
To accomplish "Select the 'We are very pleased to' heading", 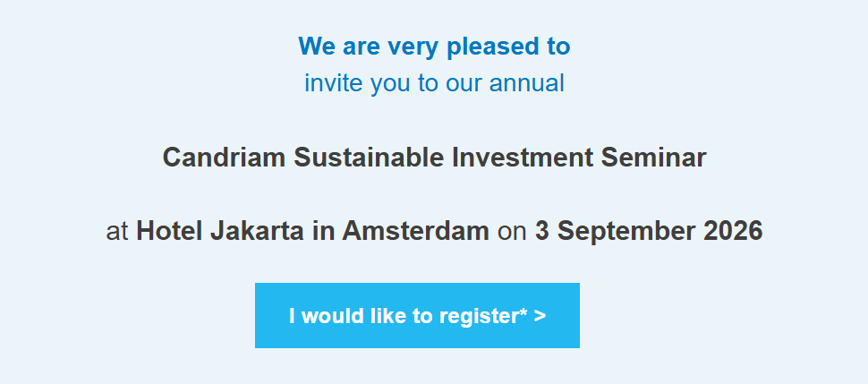I will [x=434, y=46].
